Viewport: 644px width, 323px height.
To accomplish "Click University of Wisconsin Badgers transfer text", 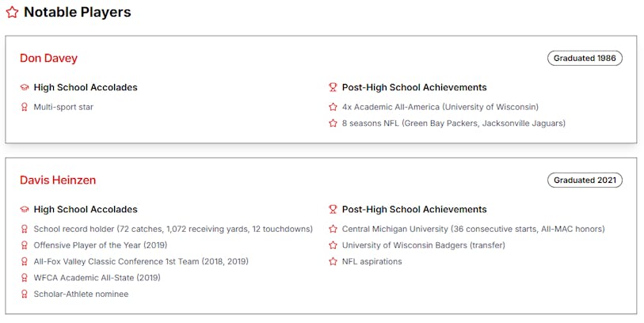I will pos(412,245).
